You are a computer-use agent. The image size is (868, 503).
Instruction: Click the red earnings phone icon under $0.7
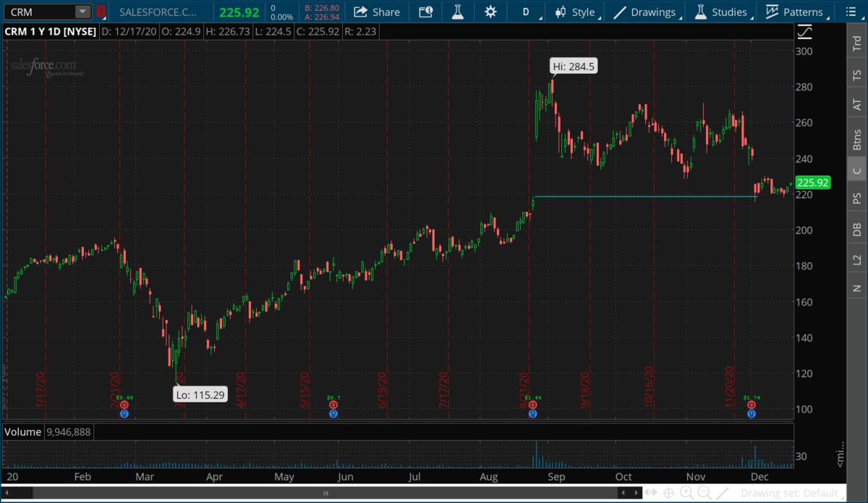pyautogui.click(x=333, y=406)
